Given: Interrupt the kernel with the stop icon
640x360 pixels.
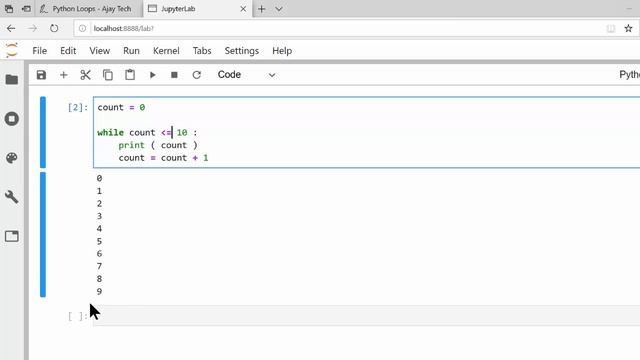Looking at the screenshot, I should pyautogui.click(x=174, y=75).
